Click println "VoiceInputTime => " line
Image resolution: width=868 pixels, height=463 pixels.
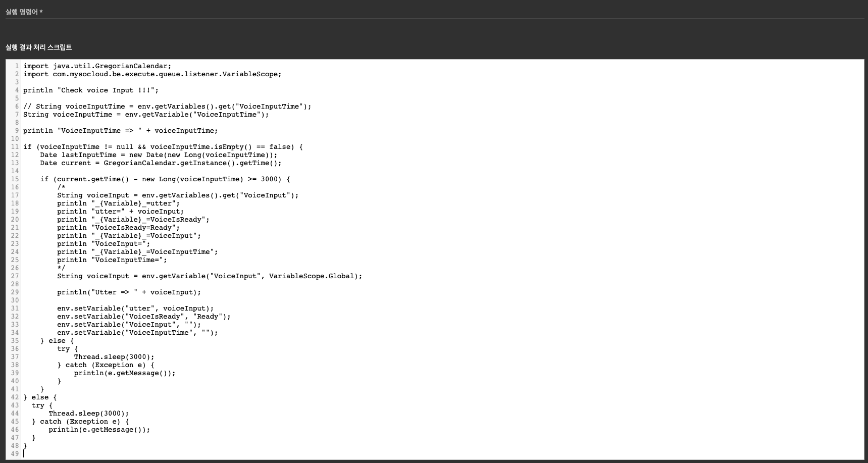click(121, 131)
